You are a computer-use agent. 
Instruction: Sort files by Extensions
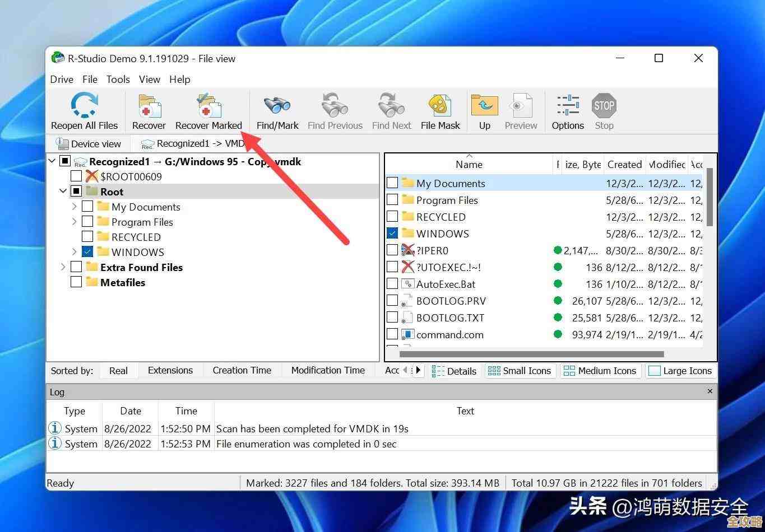(170, 370)
